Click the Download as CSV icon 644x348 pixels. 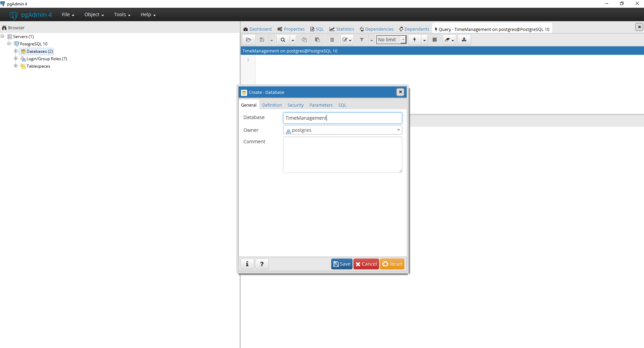point(464,40)
